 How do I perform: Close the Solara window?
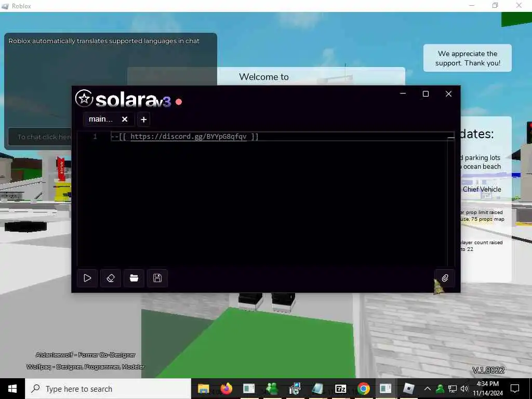[x=448, y=94]
